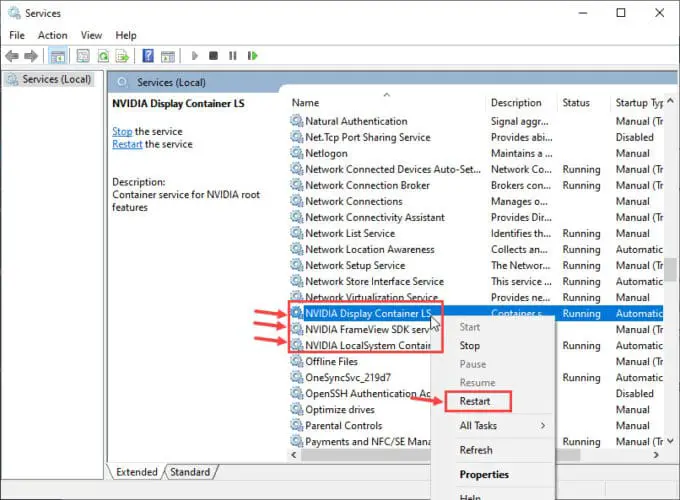Click the Disabled startup type for Net.Tcp
This screenshot has height=500, width=680.
click(x=635, y=137)
